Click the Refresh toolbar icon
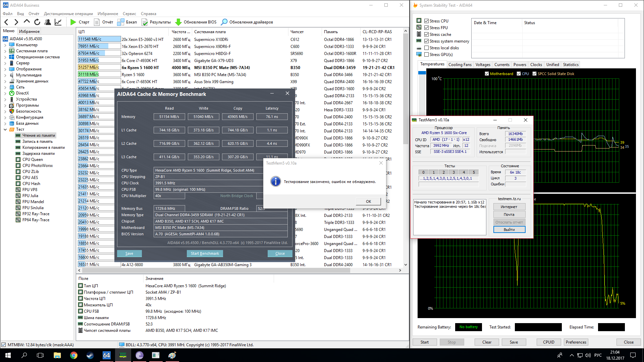This screenshot has width=644, height=362. point(37,22)
